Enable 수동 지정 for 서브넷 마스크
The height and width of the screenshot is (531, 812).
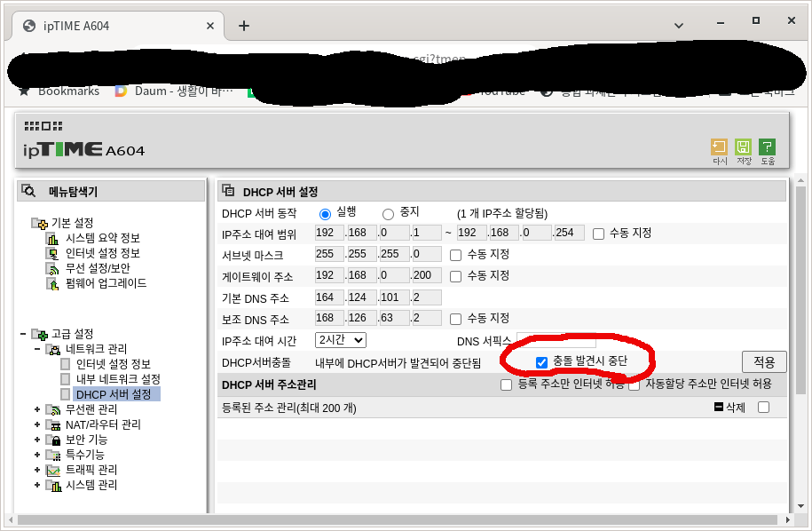pos(456,256)
